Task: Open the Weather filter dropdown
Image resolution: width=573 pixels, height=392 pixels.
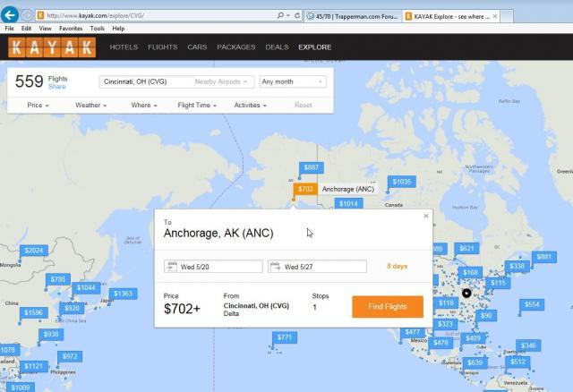Action: 91,106
